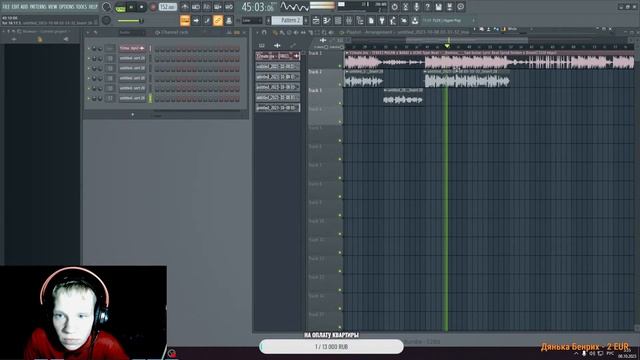This screenshot has height=360, width=640.
Task: Toggle the PAT/SONG mode switch
Action: tap(120, 7)
